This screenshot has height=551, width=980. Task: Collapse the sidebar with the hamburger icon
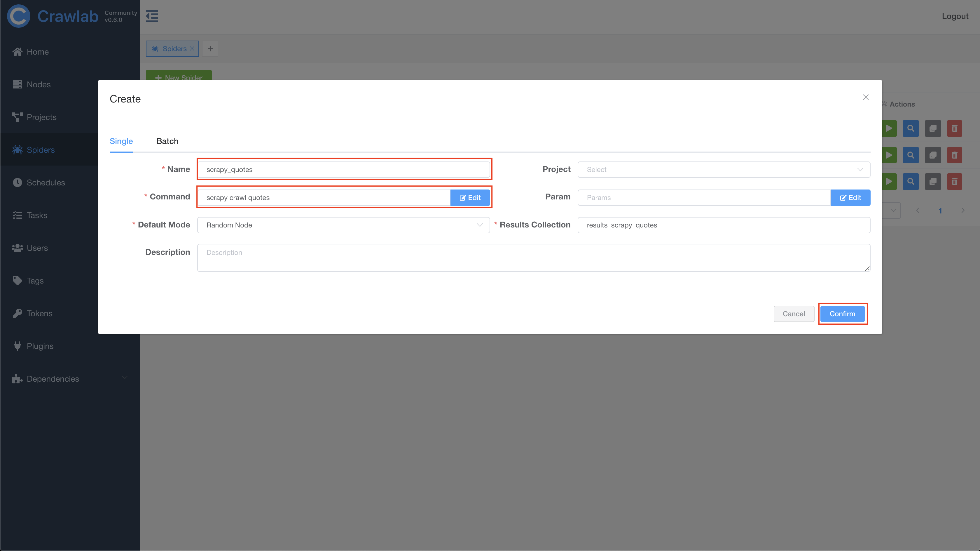point(152,16)
